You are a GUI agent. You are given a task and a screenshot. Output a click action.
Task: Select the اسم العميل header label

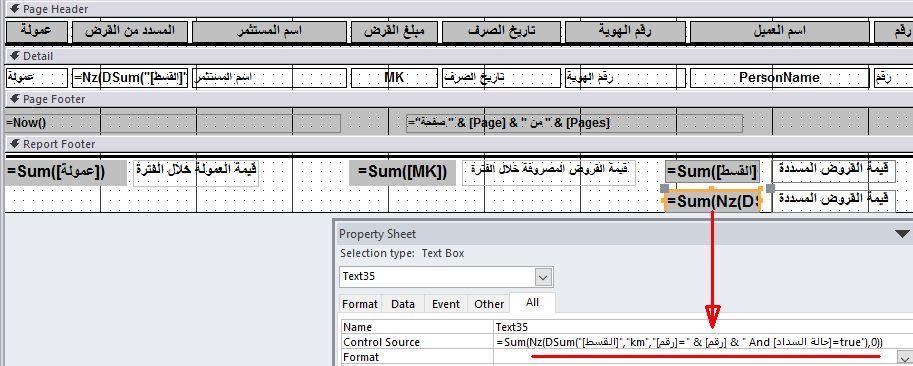click(779, 32)
